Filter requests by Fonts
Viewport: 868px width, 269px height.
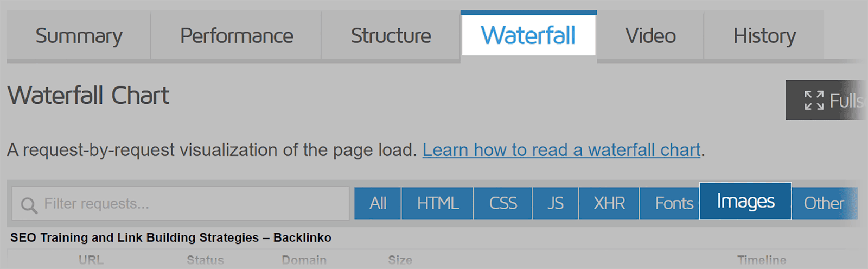click(673, 204)
